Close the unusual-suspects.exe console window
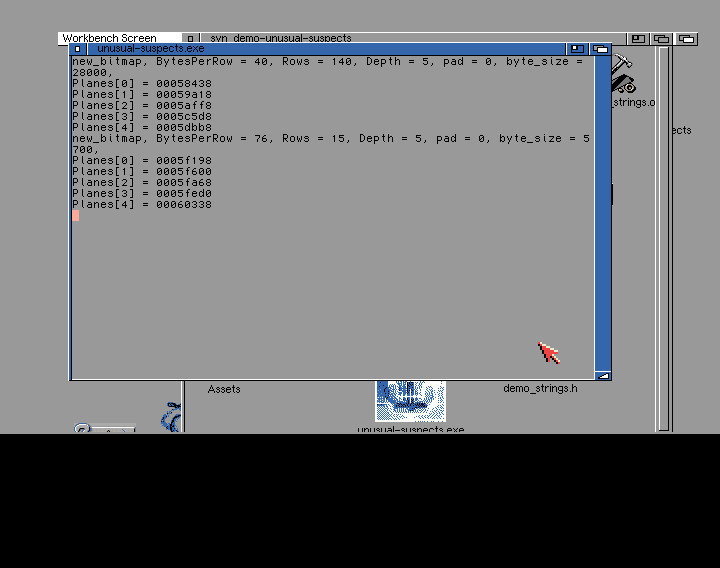 click(x=78, y=49)
